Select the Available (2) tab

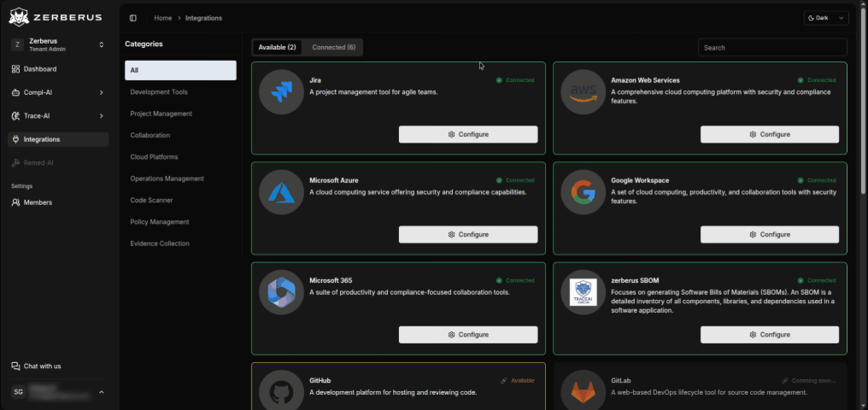click(x=278, y=47)
